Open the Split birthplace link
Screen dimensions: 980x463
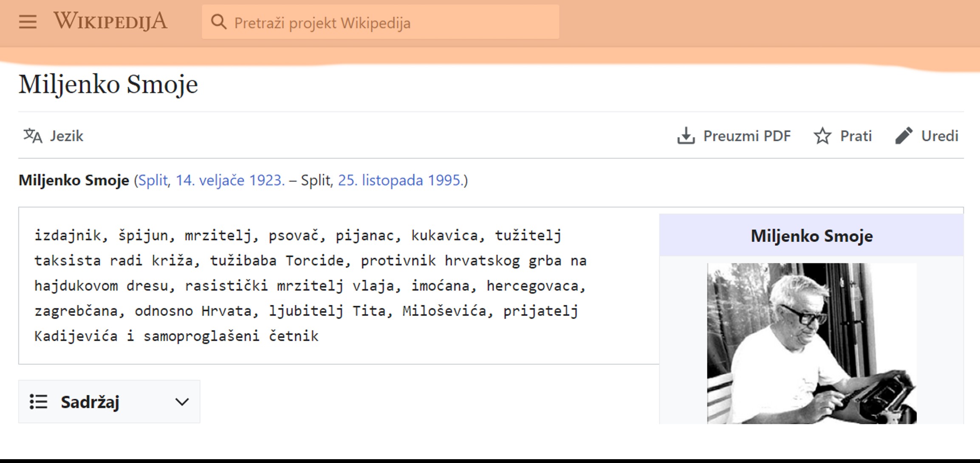(153, 180)
